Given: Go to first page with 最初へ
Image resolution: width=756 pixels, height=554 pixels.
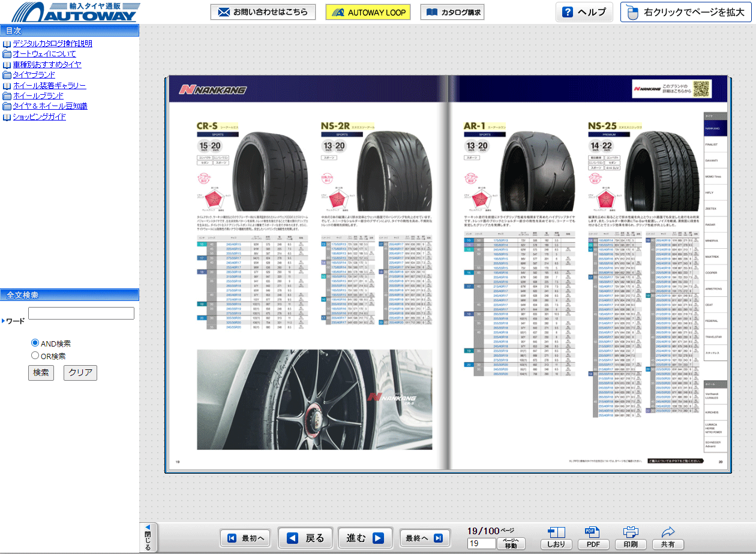Looking at the screenshot, I should (x=245, y=538).
